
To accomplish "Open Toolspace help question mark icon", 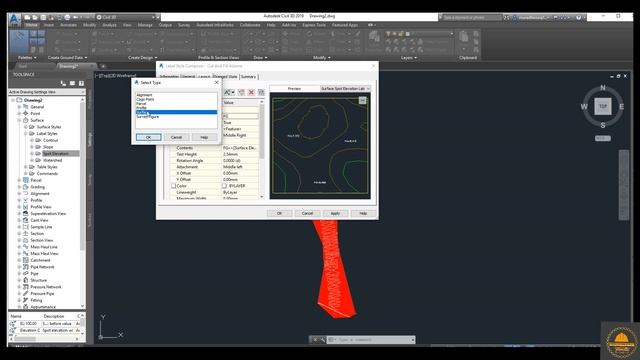I will (81, 83).
